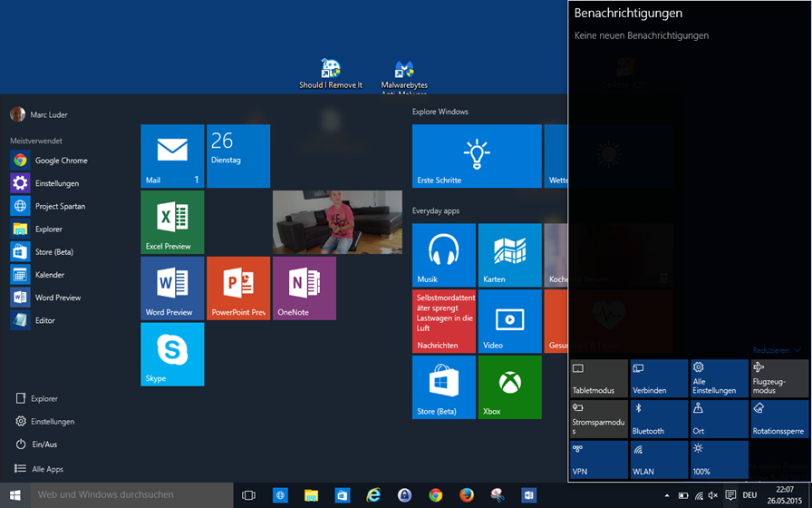
Task: Open the Xbox tile
Action: (509, 386)
